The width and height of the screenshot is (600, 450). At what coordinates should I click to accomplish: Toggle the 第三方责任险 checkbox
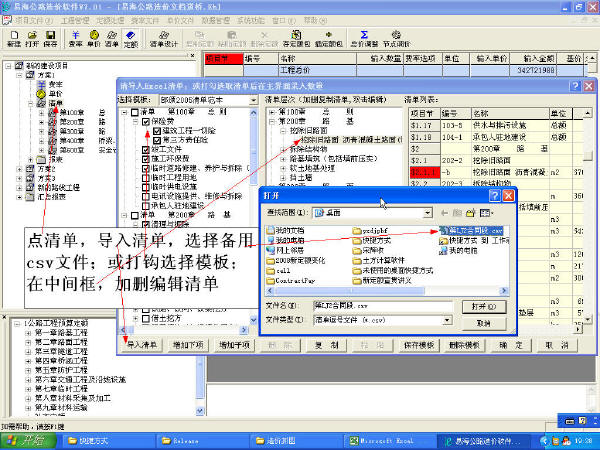(x=157, y=140)
